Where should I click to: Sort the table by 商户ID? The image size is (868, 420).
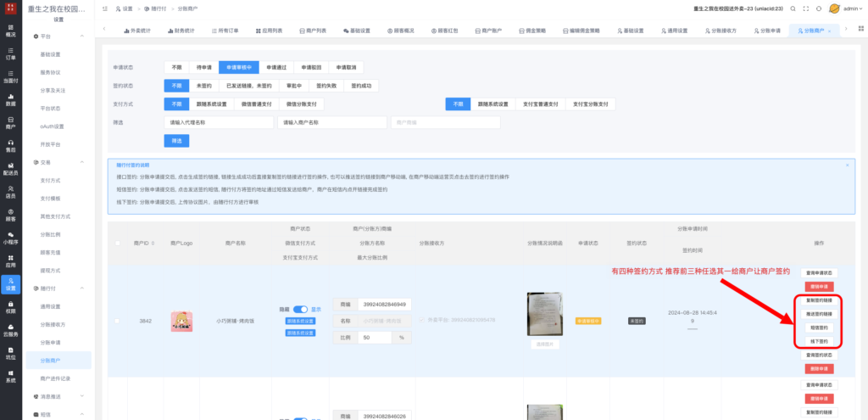point(153,244)
